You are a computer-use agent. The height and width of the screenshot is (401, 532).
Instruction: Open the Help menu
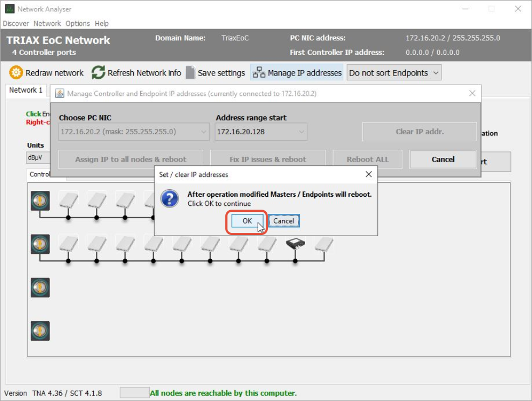101,23
